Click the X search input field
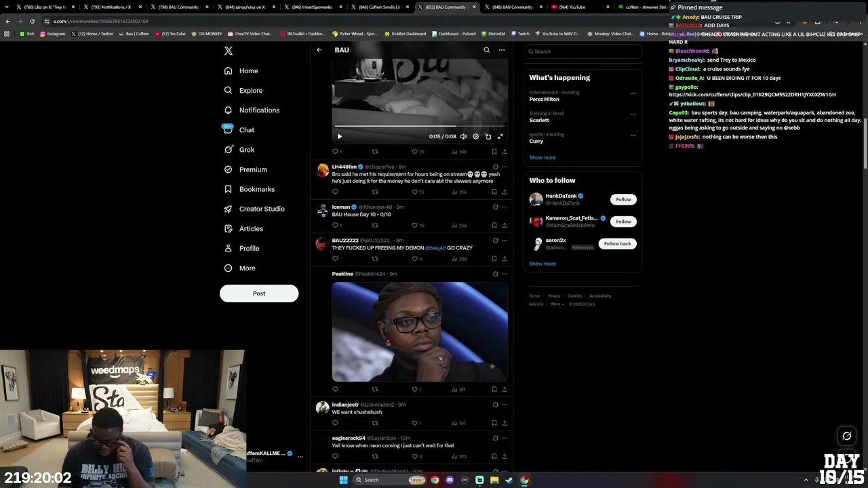This screenshot has height=488, width=868. coord(583,52)
